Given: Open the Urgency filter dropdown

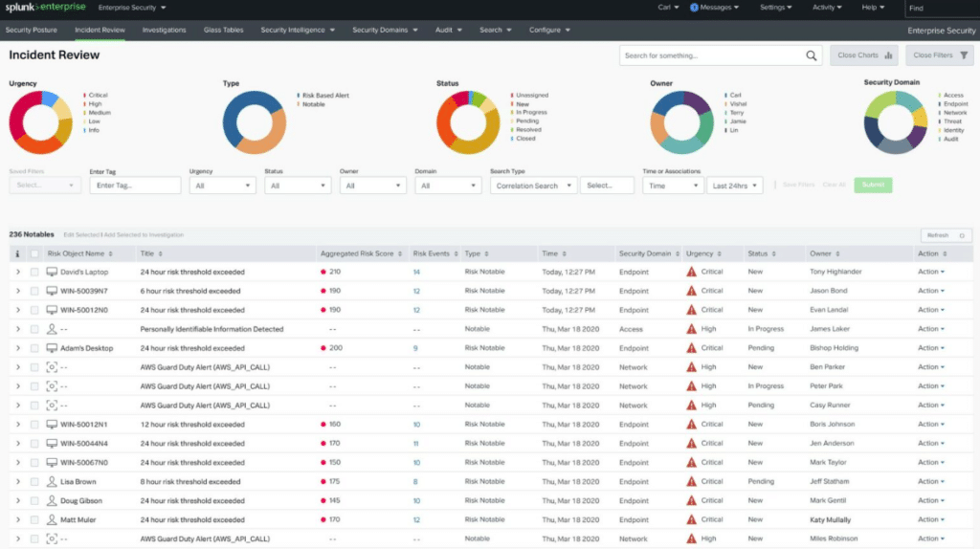Looking at the screenshot, I should pyautogui.click(x=222, y=186).
